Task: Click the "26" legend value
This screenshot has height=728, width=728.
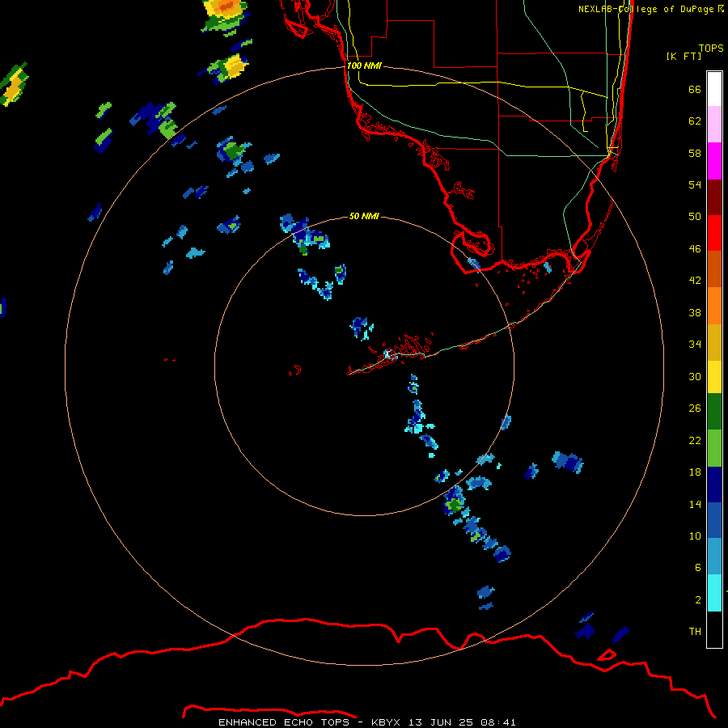Action: tap(695, 408)
